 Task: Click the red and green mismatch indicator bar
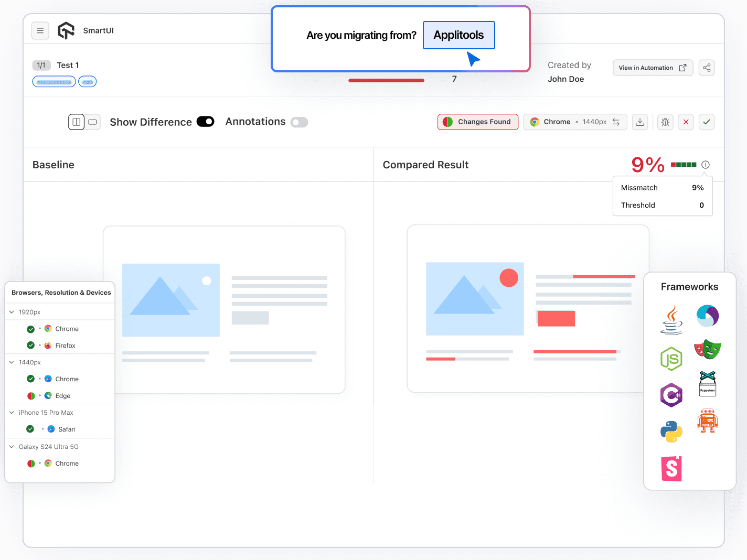coord(684,165)
